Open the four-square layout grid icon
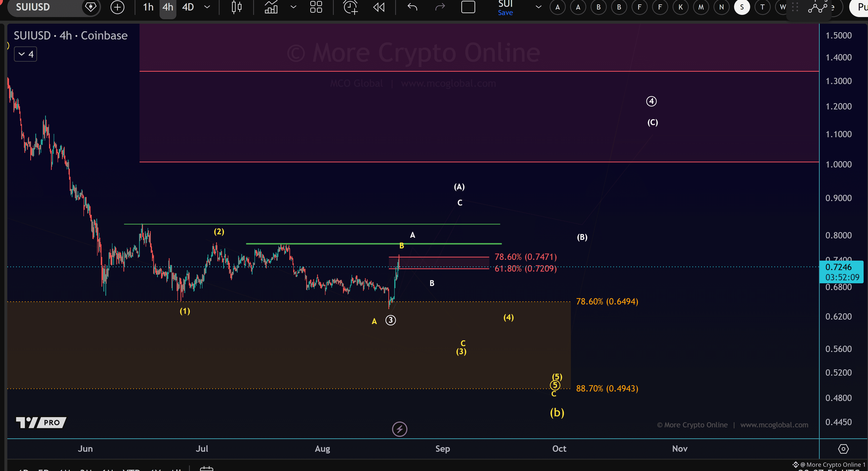The height and width of the screenshot is (471, 868). point(316,7)
